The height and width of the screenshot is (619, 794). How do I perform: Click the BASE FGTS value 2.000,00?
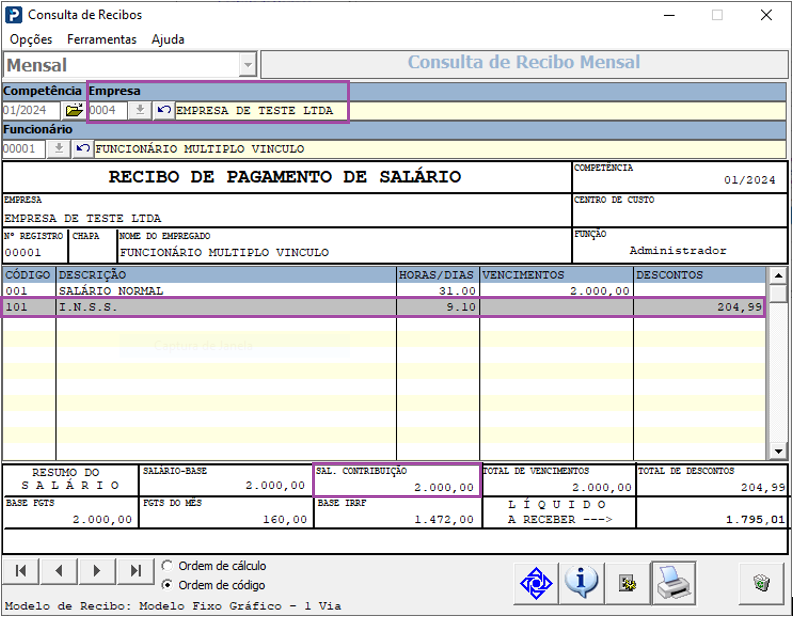(102, 520)
